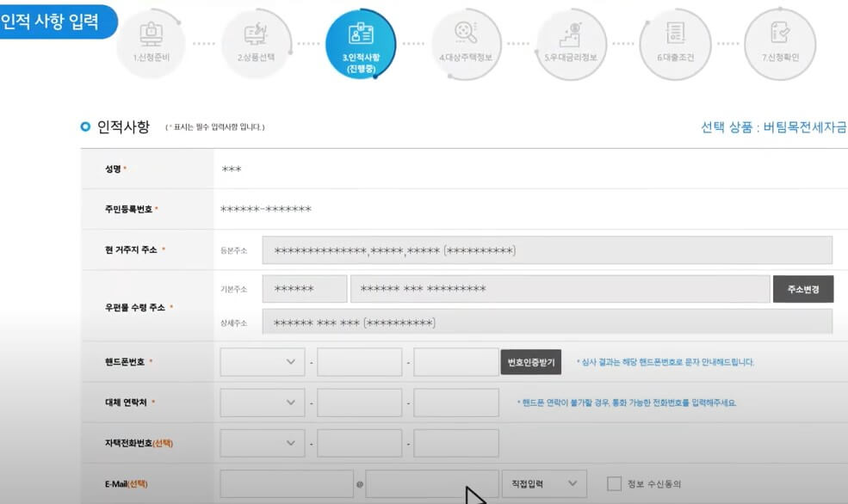
Task: Click the 상세주소 detail address field
Action: [x=548, y=323]
